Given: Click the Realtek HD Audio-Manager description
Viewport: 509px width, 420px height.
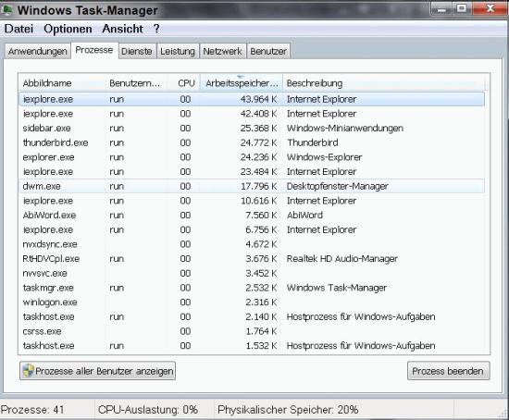Looking at the screenshot, I should coord(341,259).
